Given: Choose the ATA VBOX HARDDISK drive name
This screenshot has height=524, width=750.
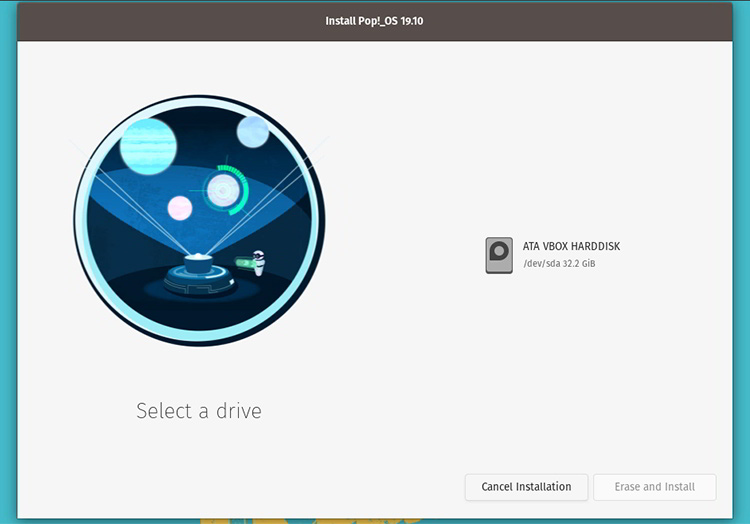Looking at the screenshot, I should 571,246.
